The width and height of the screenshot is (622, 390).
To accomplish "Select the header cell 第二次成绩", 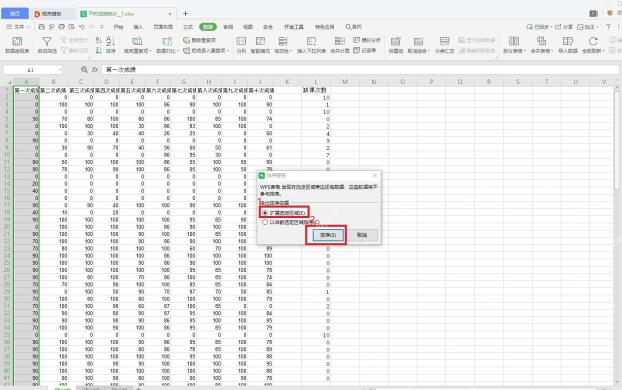I will pyautogui.click(x=53, y=90).
